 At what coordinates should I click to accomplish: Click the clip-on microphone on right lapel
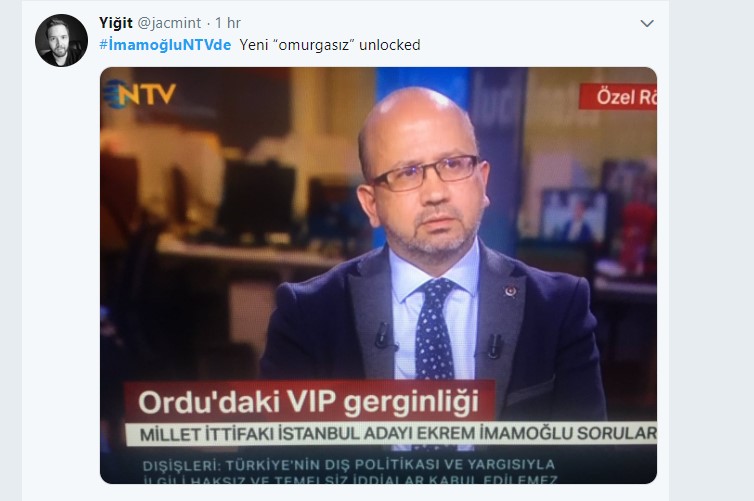pyautogui.click(x=494, y=345)
